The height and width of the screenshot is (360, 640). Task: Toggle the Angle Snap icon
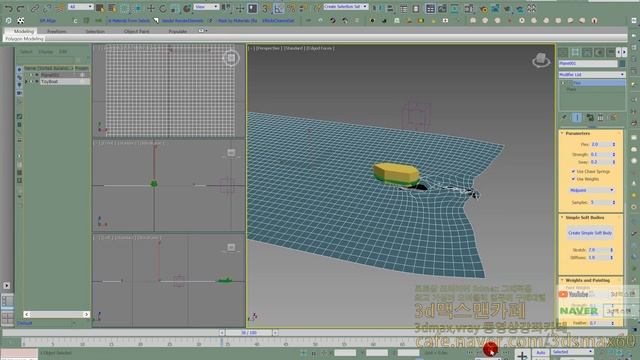[x=279, y=8]
